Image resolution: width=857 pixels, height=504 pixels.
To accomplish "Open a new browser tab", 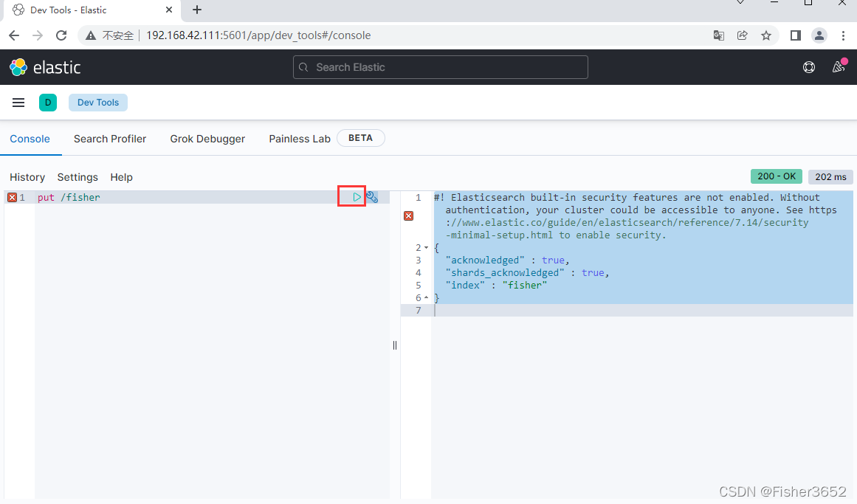I will tap(197, 10).
